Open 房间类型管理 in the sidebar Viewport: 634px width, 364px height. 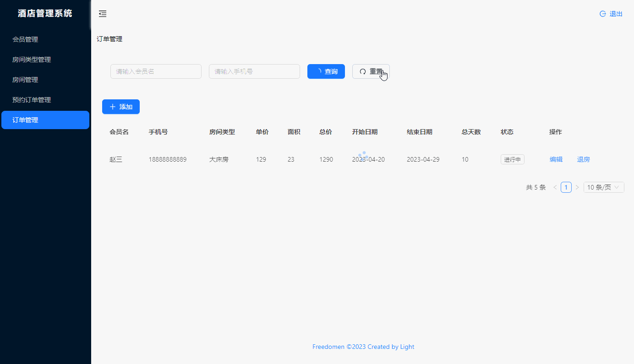pos(45,60)
